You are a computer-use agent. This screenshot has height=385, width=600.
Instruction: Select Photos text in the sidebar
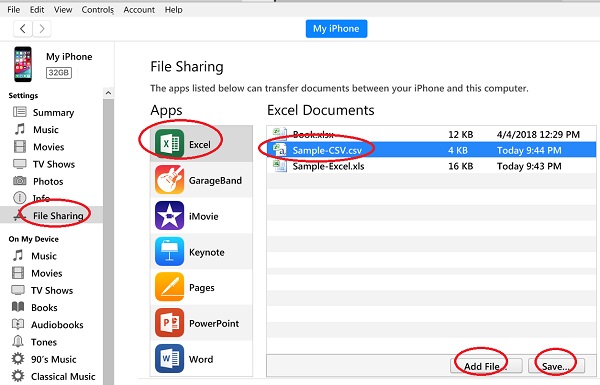point(48,181)
